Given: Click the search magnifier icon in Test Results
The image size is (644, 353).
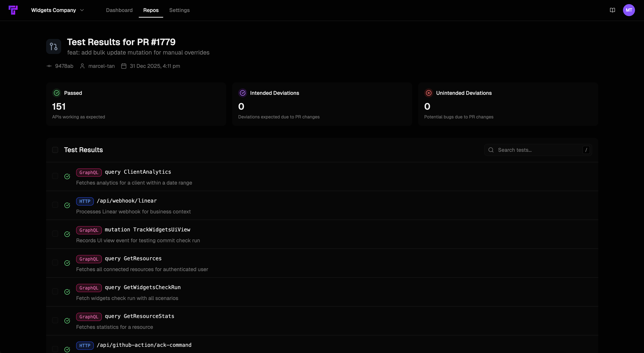Looking at the screenshot, I should pos(491,150).
